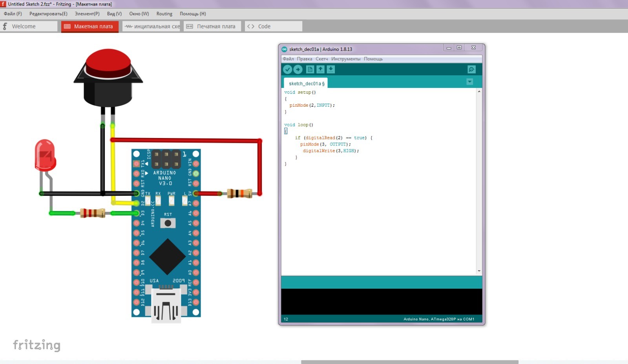Open Arduino Помощь menu
The width and height of the screenshot is (628, 364).
pyautogui.click(x=373, y=59)
